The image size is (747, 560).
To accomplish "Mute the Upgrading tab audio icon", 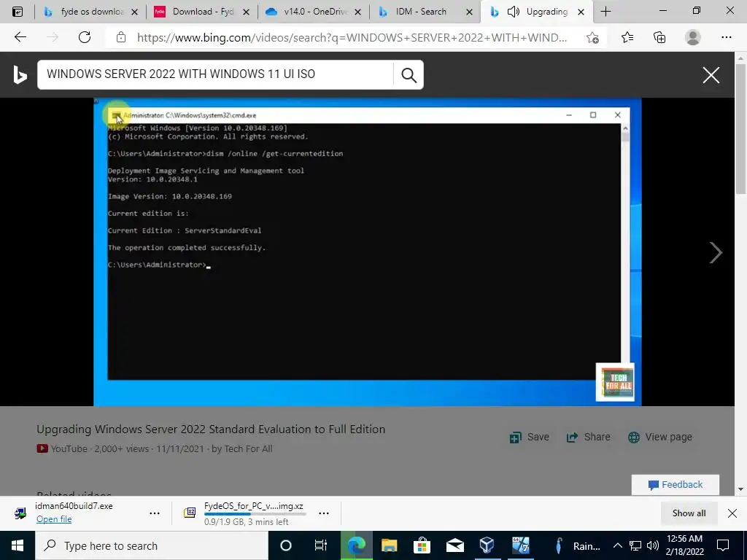I will [513, 12].
